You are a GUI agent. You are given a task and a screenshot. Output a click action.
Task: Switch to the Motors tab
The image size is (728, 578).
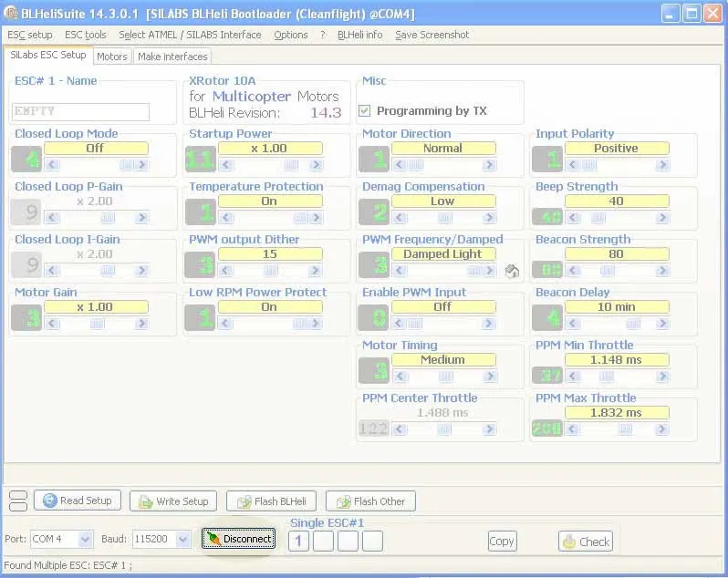[x=112, y=57]
